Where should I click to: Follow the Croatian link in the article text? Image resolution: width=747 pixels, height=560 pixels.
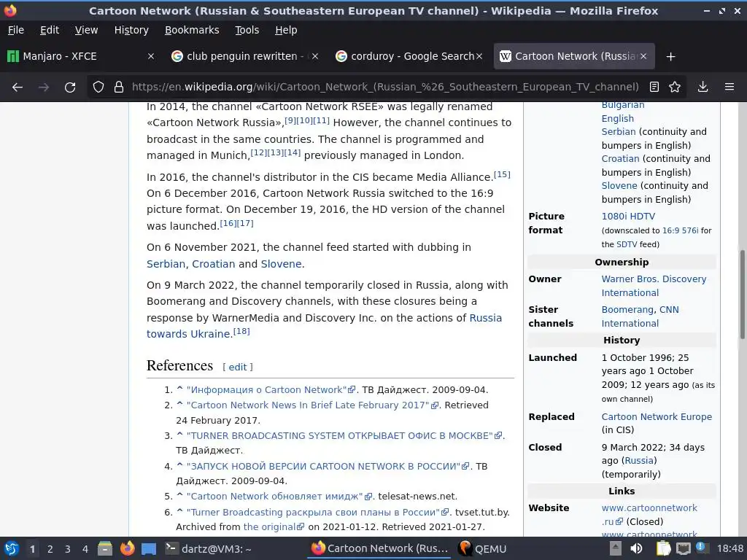pyautogui.click(x=214, y=264)
